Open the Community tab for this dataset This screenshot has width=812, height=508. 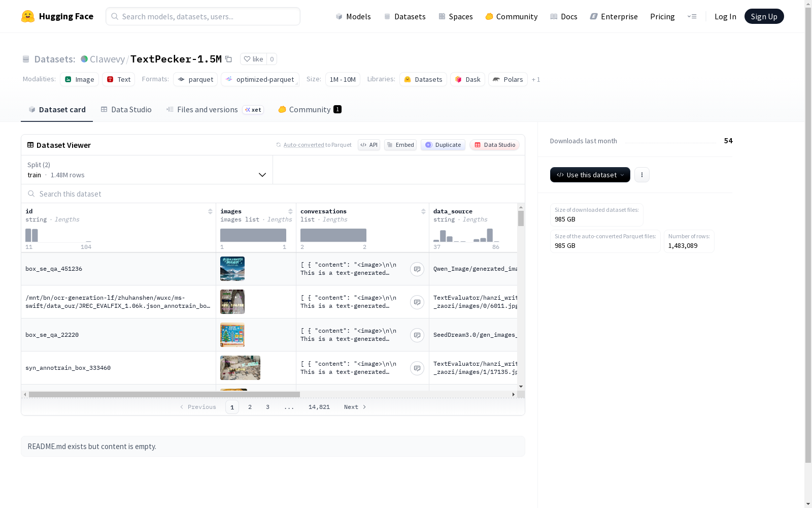[310, 110]
